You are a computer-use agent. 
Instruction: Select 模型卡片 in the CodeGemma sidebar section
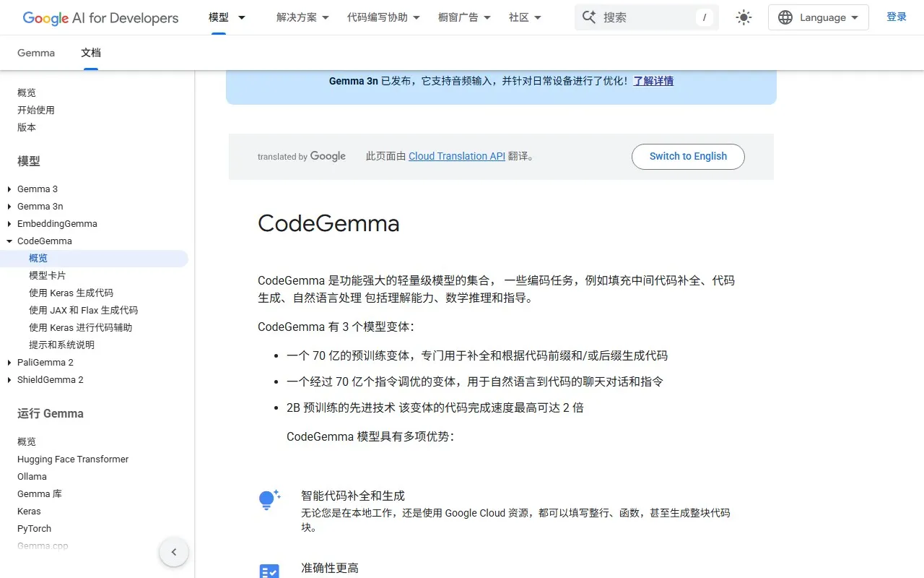click(x=47, y=275)
